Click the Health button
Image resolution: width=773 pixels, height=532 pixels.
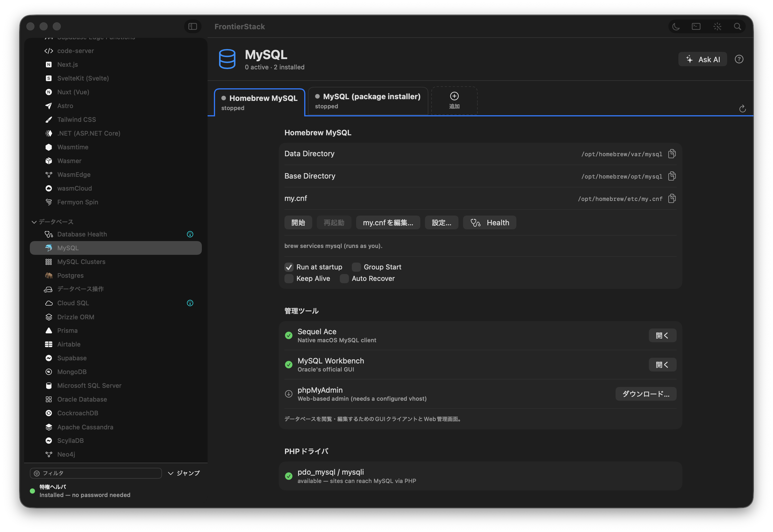tap(489, 223)
